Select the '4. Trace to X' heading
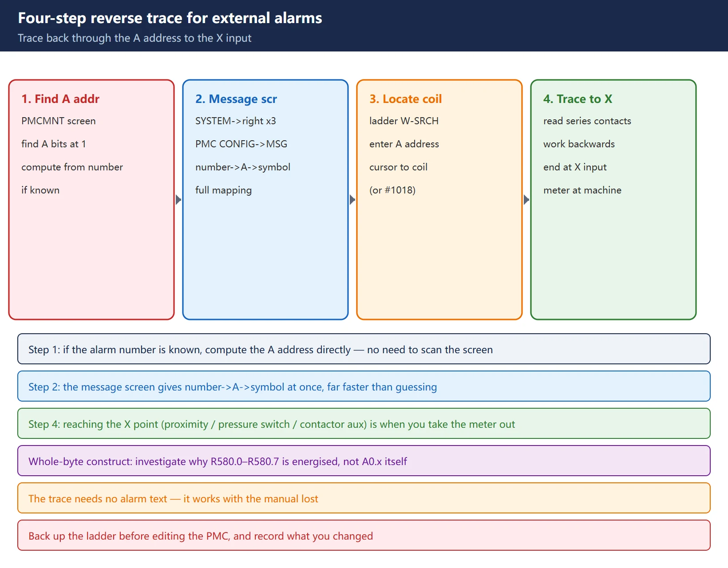 (x=578, y=99)
